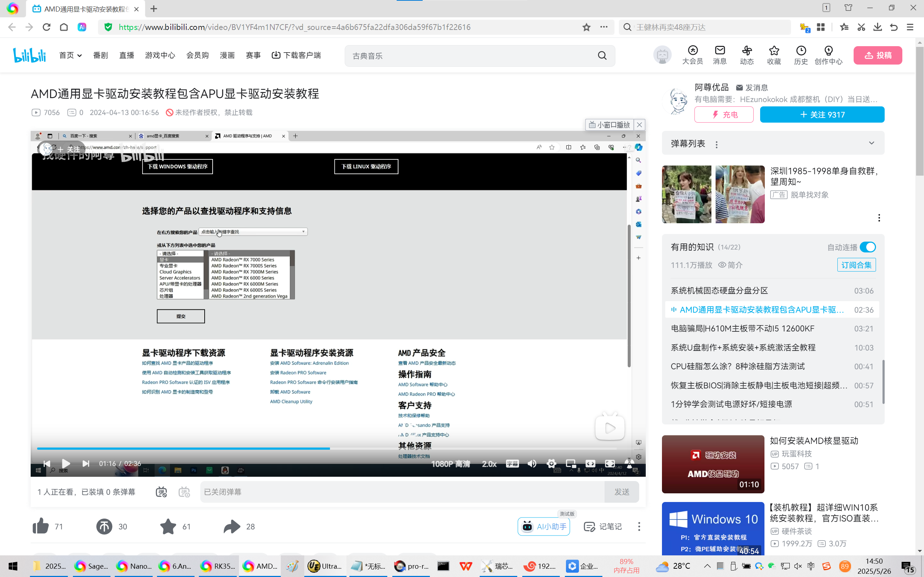Toggle danmaku display button
Image resolution: width=924 pixels, height=577 pixels.
pos(161,492)
